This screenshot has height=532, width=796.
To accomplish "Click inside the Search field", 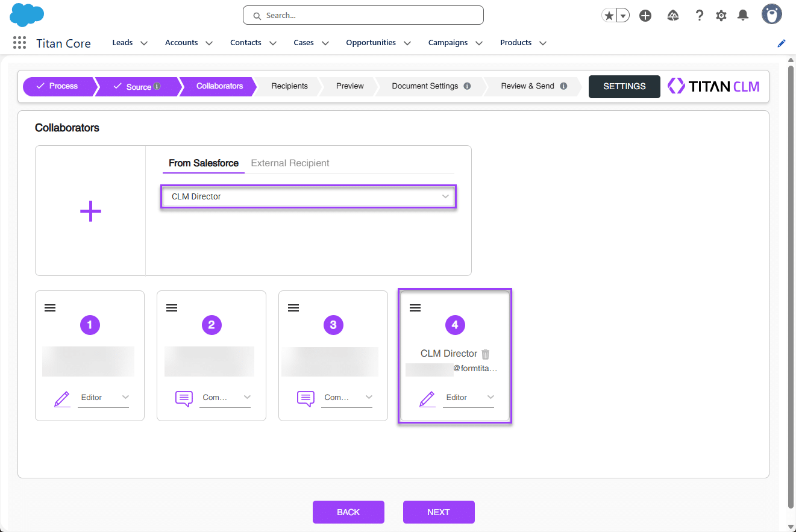I will click(x=363, y=15).
